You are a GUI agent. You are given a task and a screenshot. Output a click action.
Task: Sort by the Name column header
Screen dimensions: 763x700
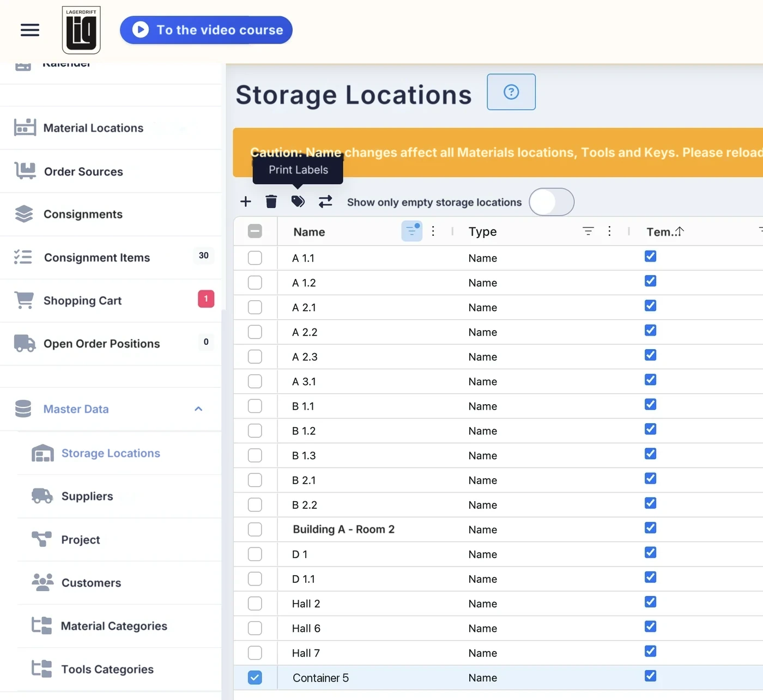click(x=309, y=232)
